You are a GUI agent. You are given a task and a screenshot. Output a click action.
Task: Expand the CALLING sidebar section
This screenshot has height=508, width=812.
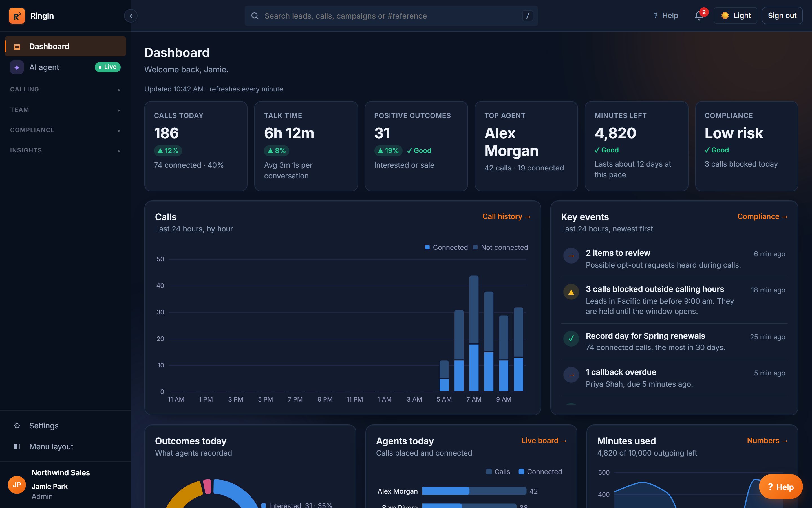click(x=65, y=89)
